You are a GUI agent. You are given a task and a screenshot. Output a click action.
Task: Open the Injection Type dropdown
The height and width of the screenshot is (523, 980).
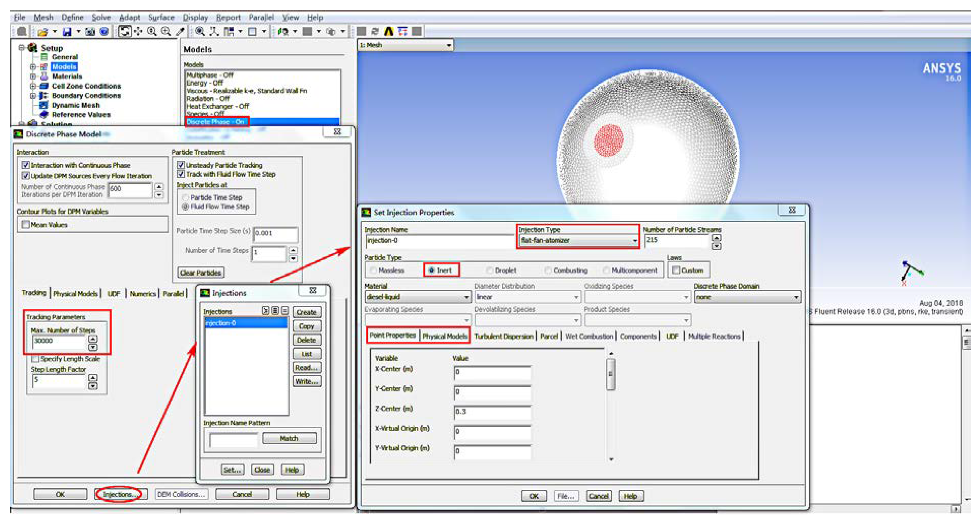tap(635, 241)
